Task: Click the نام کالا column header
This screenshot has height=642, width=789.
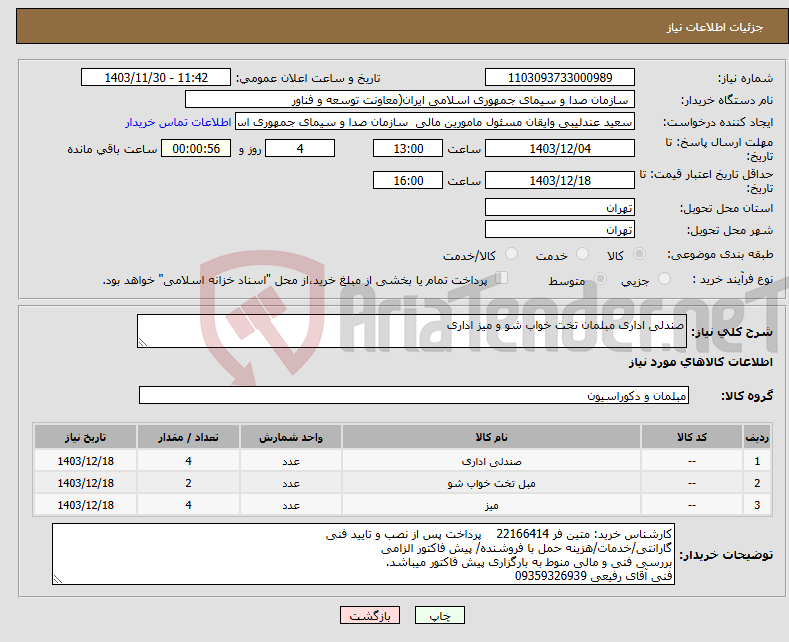Action: [491, 437]
